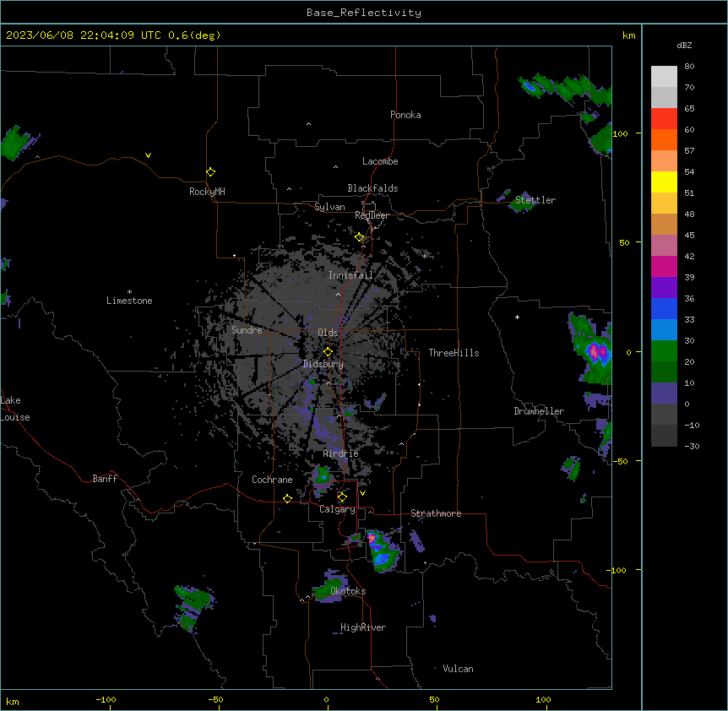Click the Drumheller city label
Screen dimensions: 728x711
click(x=539, y=411)
